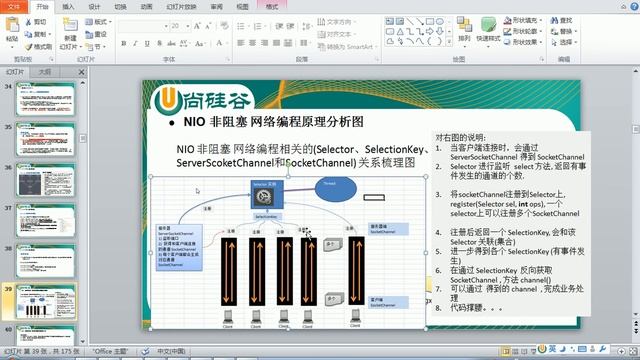The width and height of the screenshot is (640, 360).
Task: Select slide 36 thumbnail
Action: coord(46,180)
